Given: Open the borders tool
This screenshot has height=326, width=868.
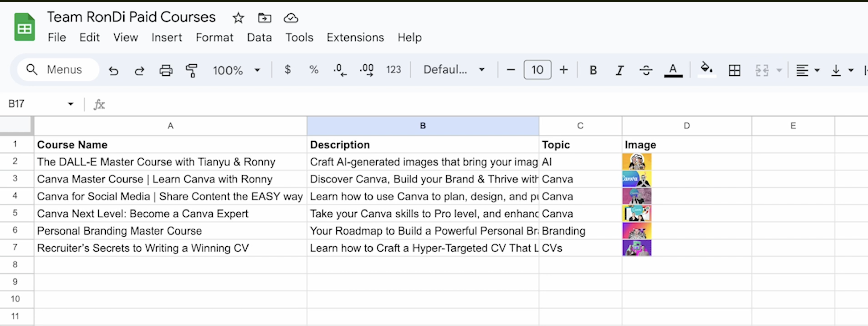Looking at the screenshot, I should (x=735, y=70).
